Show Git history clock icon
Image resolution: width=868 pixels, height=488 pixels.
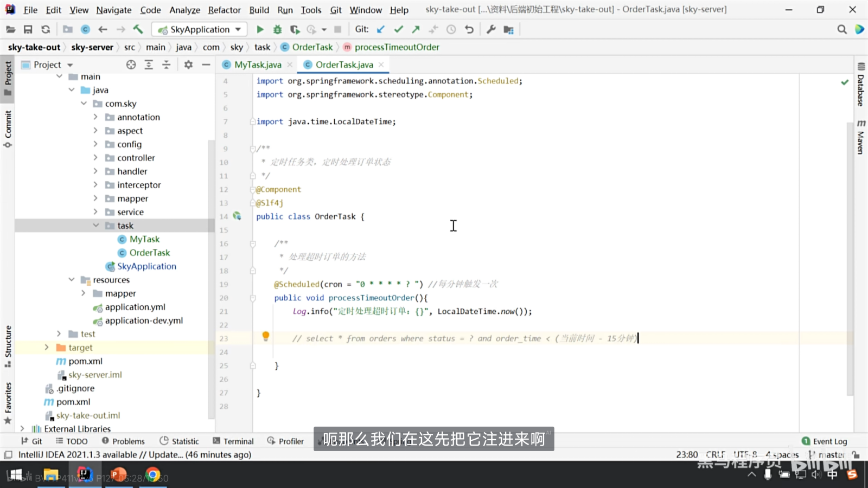click(x=451, y=29)
